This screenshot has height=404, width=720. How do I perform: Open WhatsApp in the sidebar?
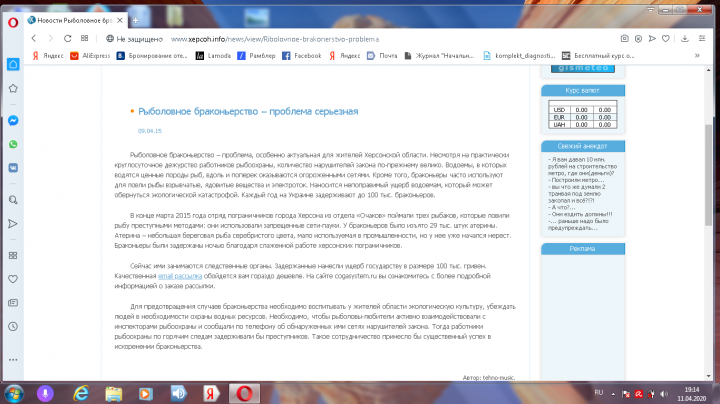coord(13,144)
